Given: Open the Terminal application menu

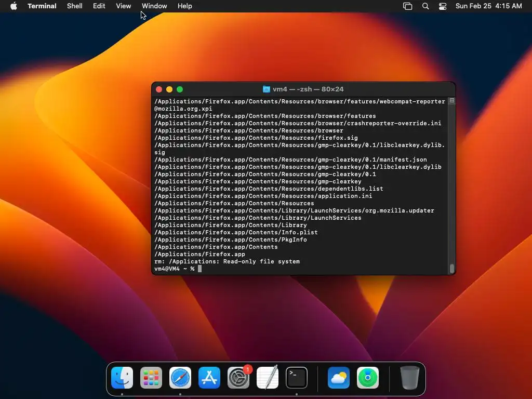Looking at the screenshot, I should point(42,6).
